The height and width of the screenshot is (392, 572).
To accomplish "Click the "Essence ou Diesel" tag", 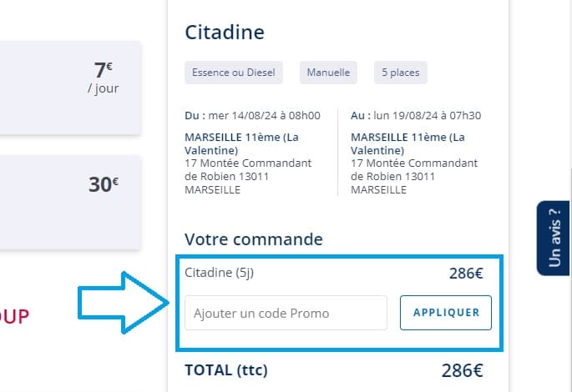I will [234, 73].
